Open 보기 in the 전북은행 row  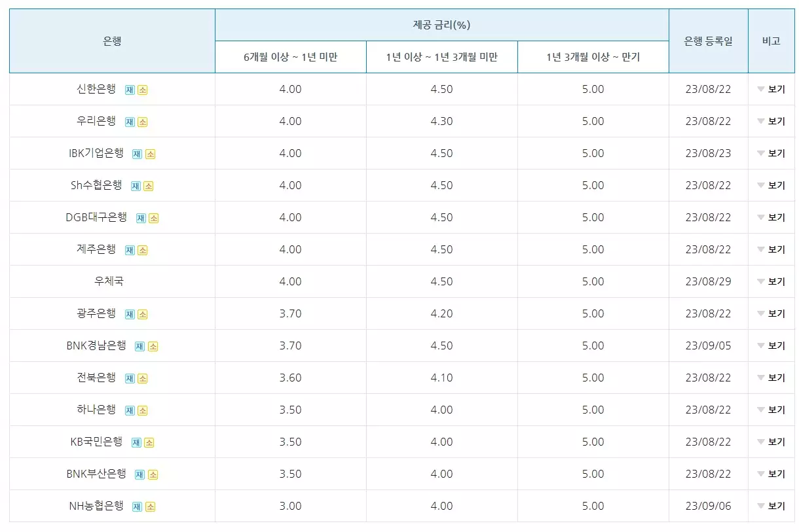(771, 378)
